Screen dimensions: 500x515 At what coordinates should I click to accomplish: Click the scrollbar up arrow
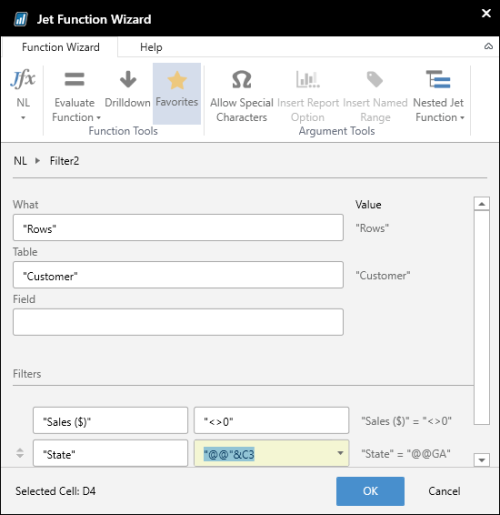[x=482, y=204]
